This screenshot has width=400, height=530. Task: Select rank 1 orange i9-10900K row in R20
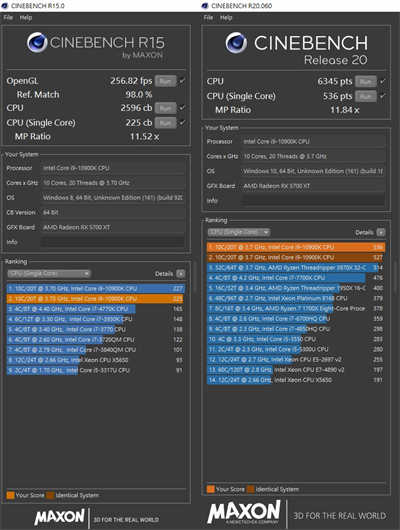(x=296, y=247)
